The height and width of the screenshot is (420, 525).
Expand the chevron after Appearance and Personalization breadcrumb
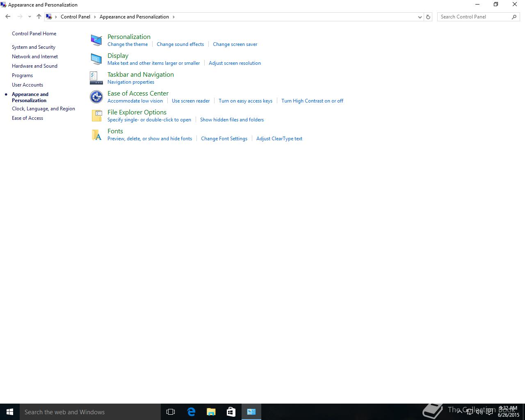tap(173, 17)
